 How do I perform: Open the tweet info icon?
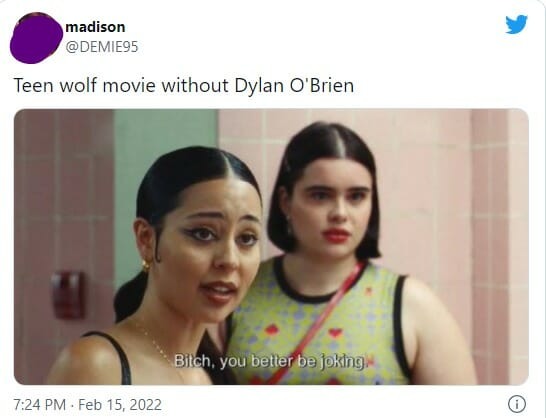pyautogui.click(x=517, y=404)
